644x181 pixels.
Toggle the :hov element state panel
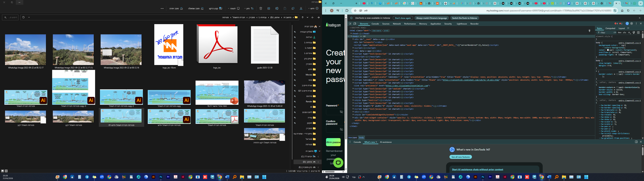(620, 33)
